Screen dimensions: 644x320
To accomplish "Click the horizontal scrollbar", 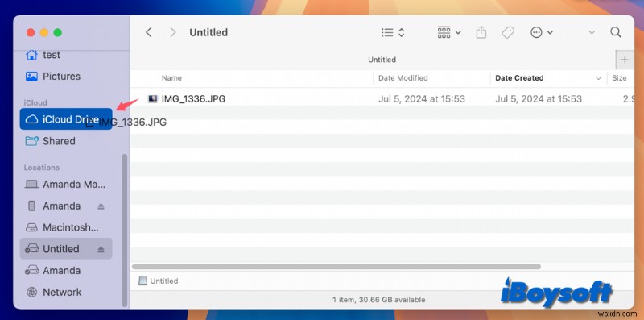I will point(336,267).
